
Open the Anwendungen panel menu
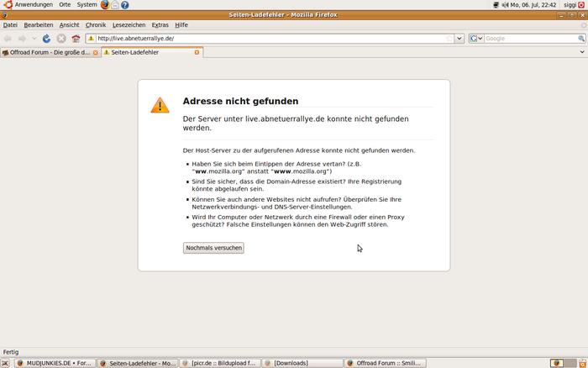[34, 4]
